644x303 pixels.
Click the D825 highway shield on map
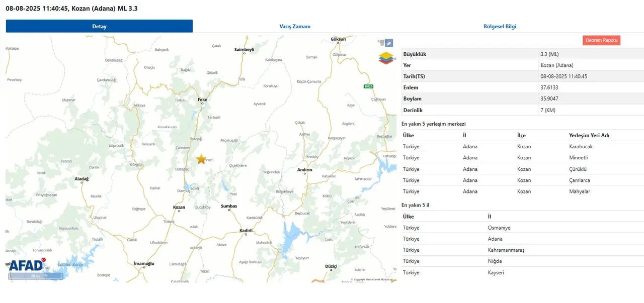368,86
